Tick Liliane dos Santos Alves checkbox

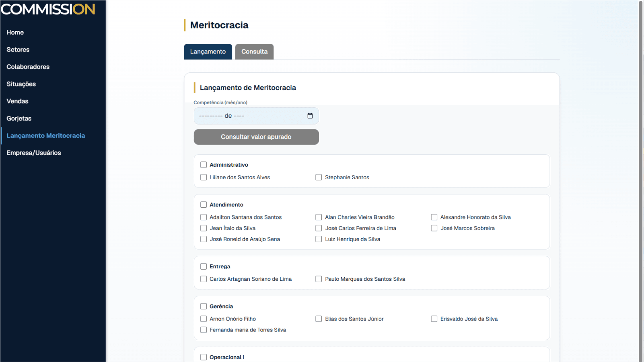204,177
